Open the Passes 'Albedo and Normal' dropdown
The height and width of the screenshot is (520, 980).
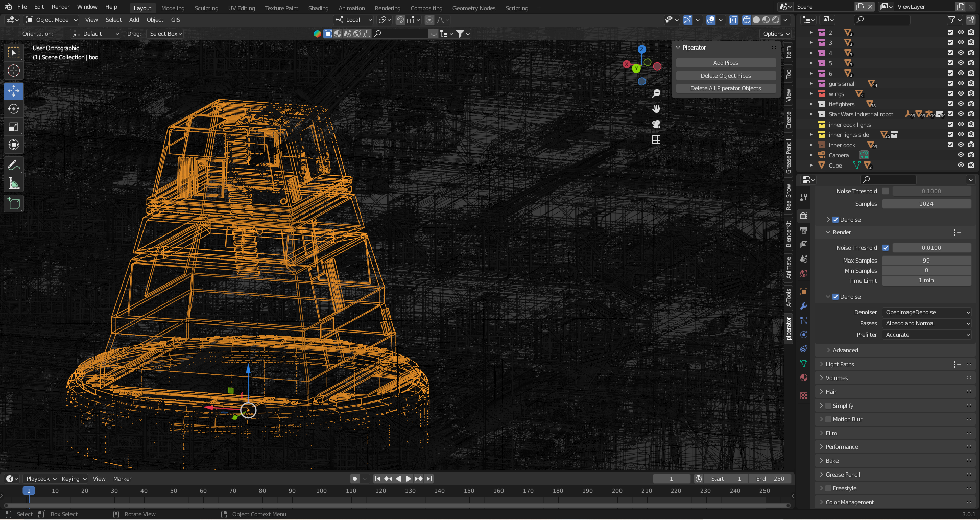pyautogui.click(x=927, y=323)
